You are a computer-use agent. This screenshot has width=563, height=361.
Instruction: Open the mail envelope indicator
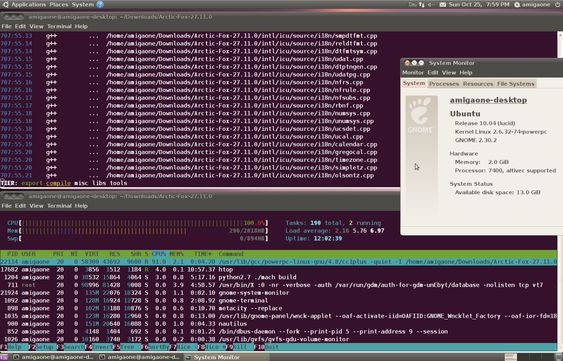(x=443, y=5)
